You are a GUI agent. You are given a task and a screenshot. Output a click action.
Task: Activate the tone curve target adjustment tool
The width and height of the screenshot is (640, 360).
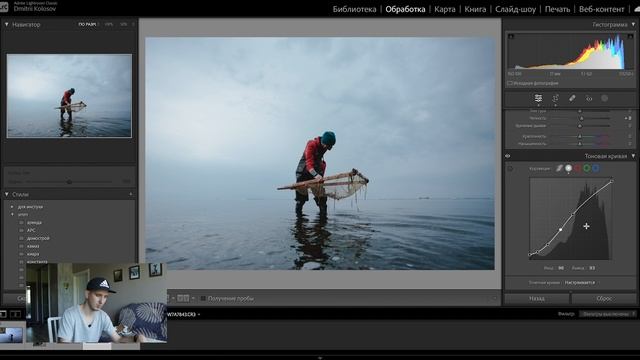pos(510,168)
